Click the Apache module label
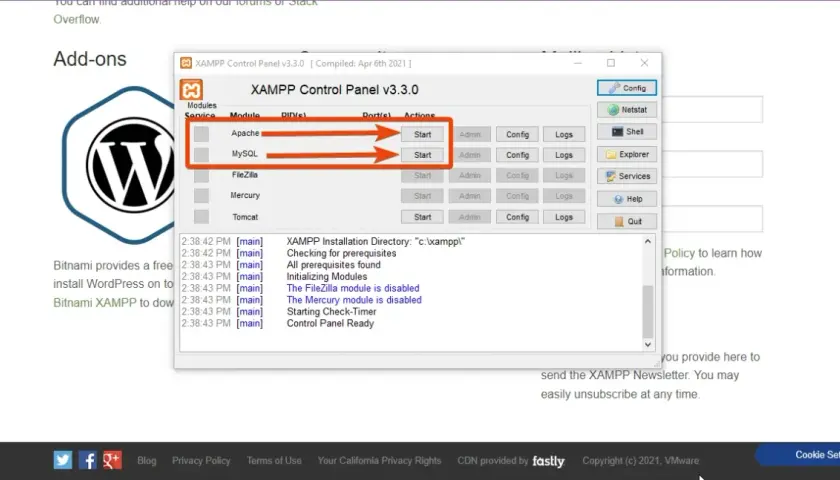The width and height of the screenshot is (840, 480). point(245,133)
